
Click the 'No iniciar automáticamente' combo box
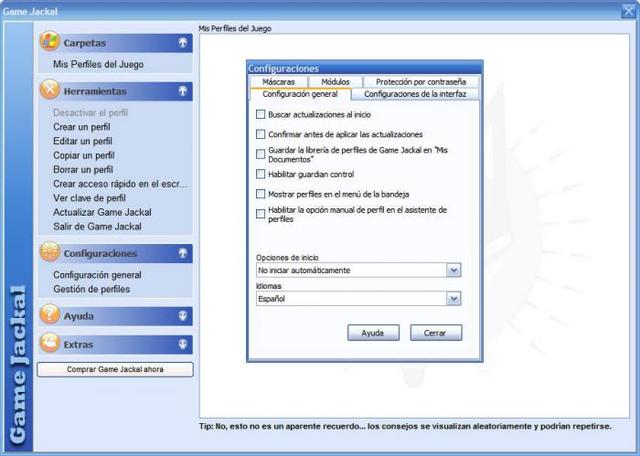click(358, 270)
